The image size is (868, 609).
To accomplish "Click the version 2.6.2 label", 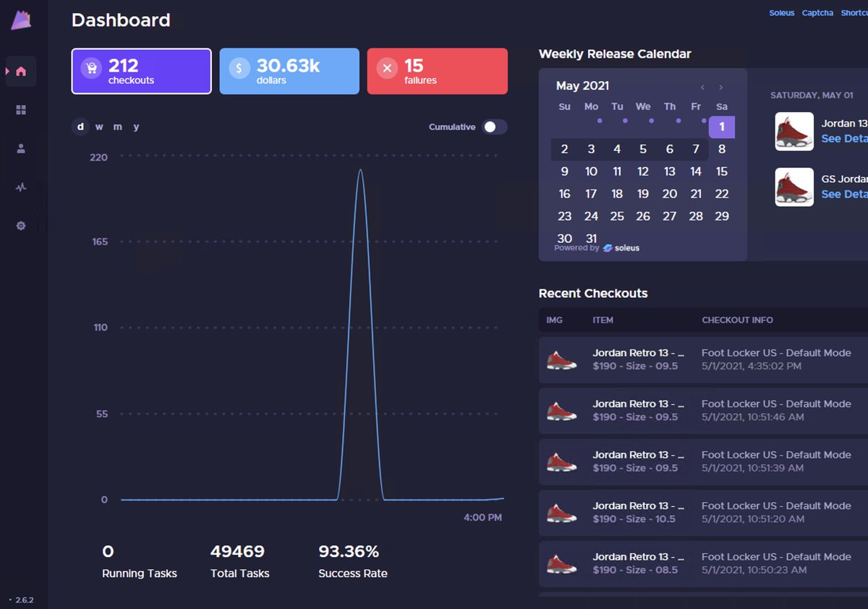I will (x=25, y=600).
